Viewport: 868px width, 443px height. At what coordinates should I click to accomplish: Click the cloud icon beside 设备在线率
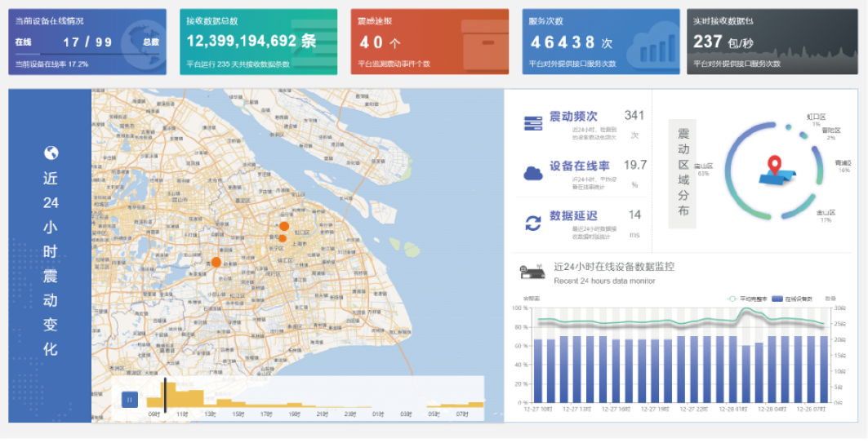click(532, 173)
